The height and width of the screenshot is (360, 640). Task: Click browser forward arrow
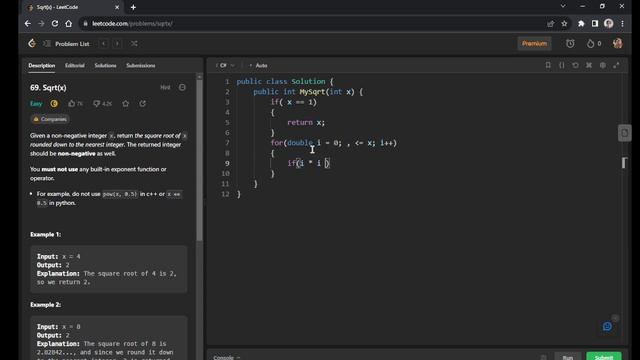[41, 24]
